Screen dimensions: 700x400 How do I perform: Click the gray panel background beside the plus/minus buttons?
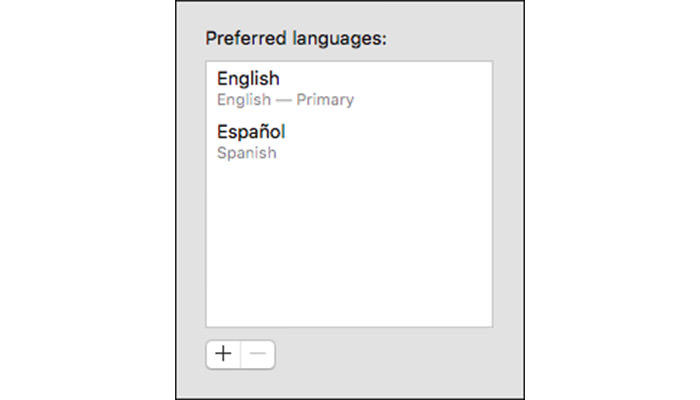pyautogui.click(x=384, y=355)
